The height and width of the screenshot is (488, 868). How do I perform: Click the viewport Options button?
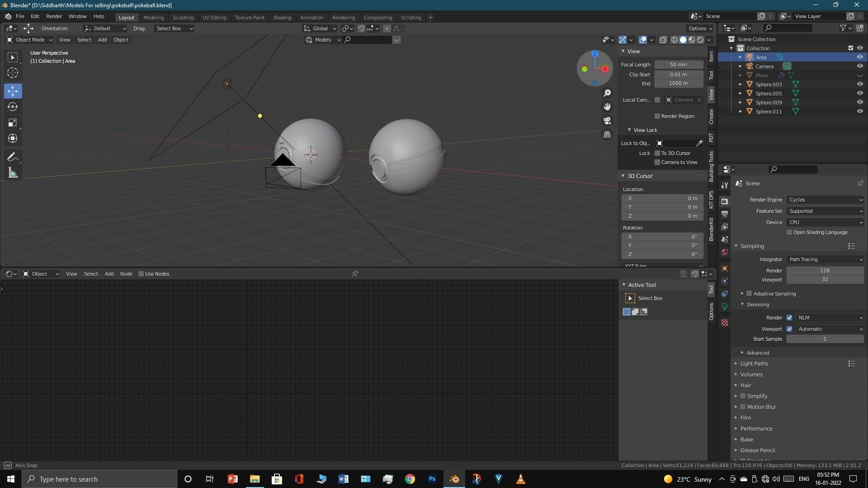(x=700, y=28)
